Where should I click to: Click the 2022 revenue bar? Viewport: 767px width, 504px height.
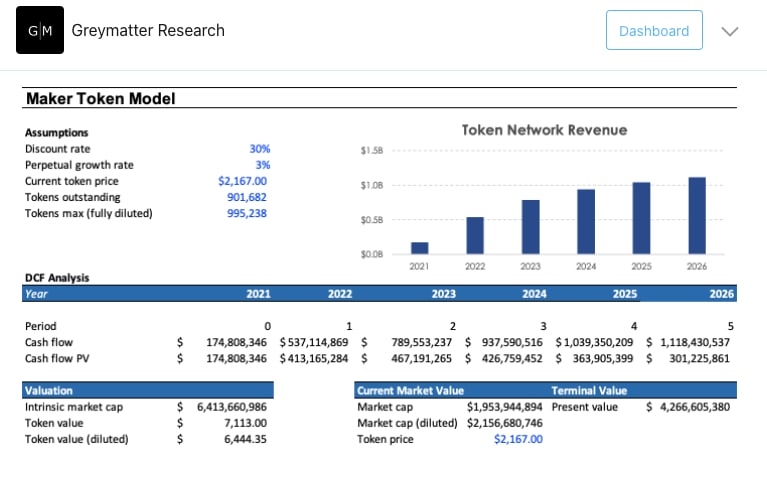coord(475,235)
